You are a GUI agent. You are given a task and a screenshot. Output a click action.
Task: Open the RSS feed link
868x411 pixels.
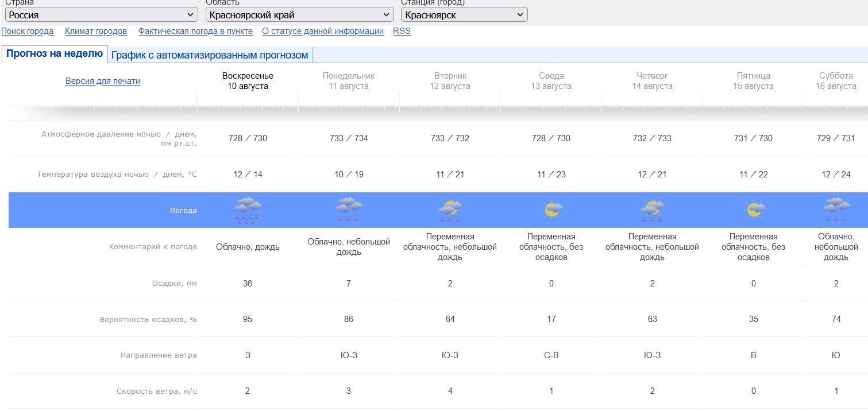402,31
